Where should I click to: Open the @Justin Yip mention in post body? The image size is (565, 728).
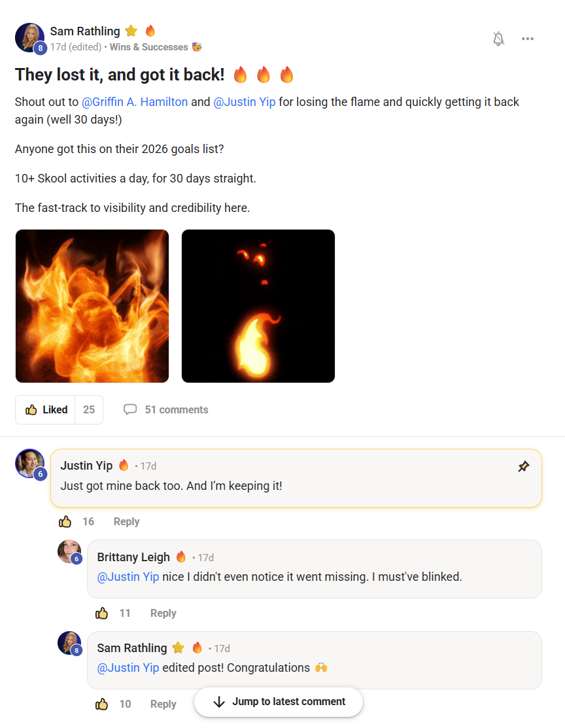(x=245, y=102)
